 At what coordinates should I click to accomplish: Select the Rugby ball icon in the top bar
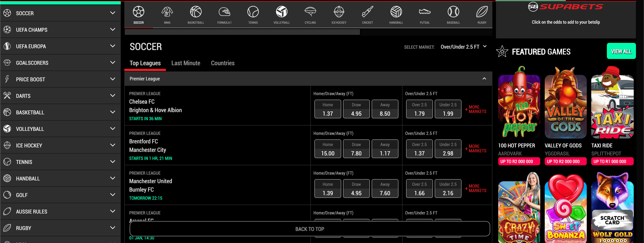pyautogui.click(x=482, y=12)
